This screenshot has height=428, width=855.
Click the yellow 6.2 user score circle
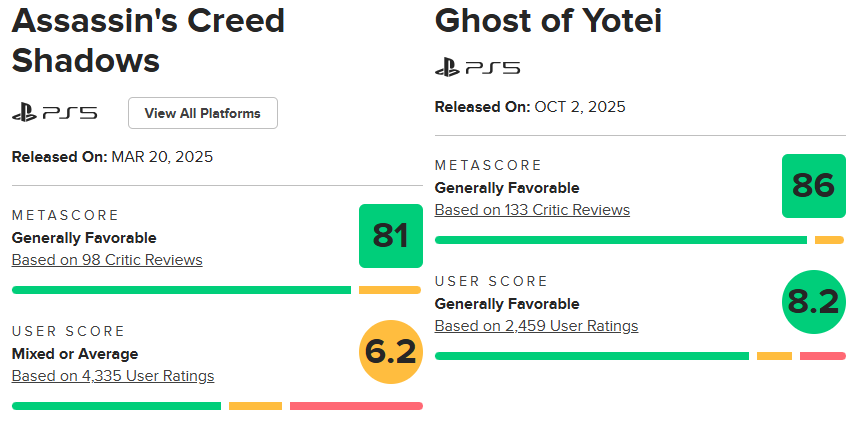(x=390, y=351)
